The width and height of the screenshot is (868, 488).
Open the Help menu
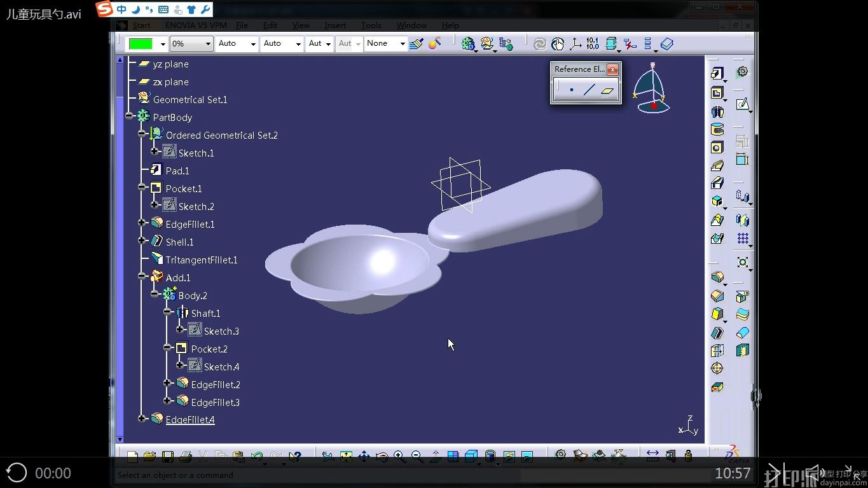[x=450, y=25]
